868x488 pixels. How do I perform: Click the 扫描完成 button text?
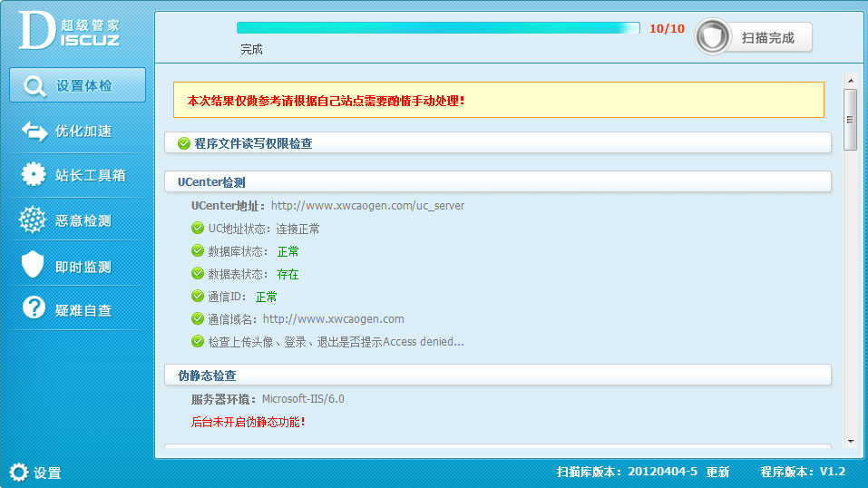point(768,38)
